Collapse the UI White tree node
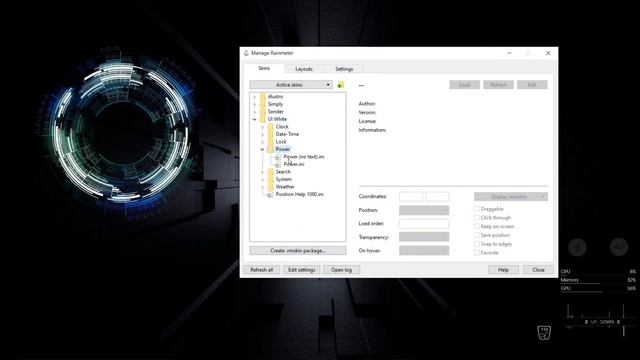 tap(255, 119)
